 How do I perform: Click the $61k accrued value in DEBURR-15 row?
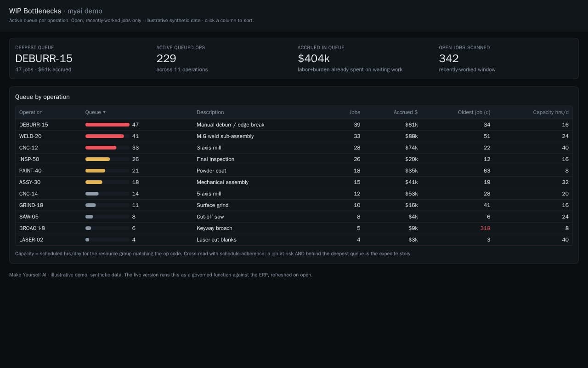pos(412,125)
